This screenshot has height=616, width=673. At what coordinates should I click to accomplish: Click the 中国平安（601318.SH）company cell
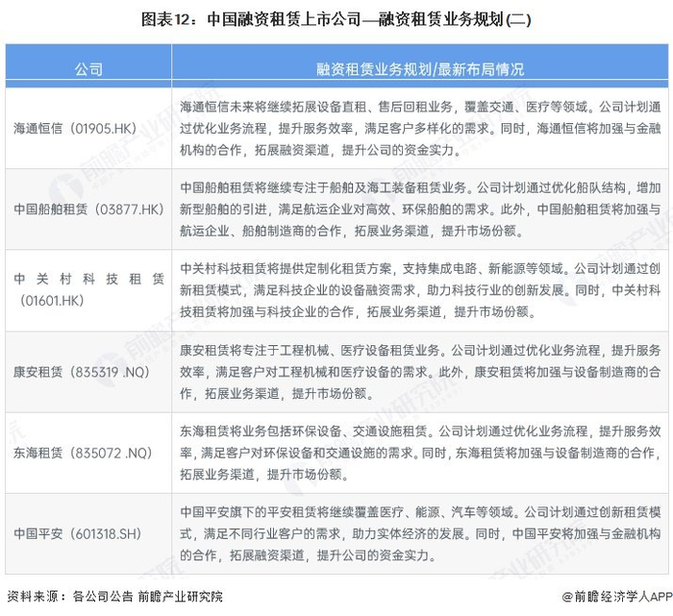tap(88, 533)
